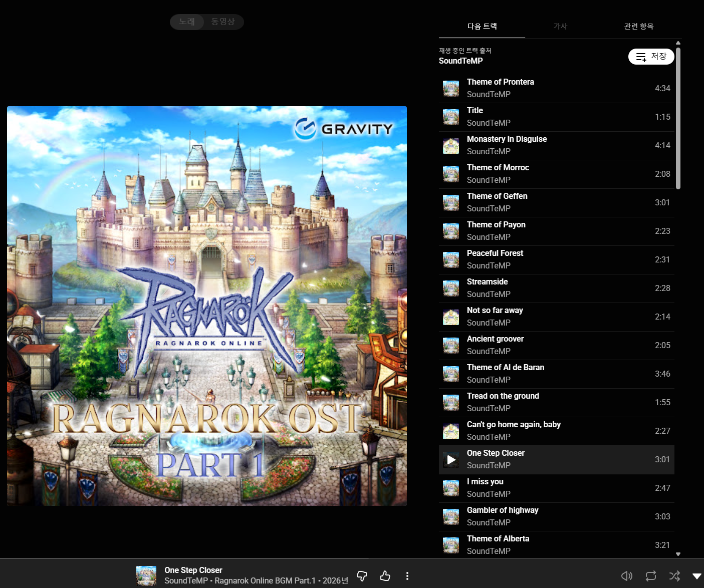Image resolution: width=704 pixels, height=588 pixels.
Task: Click the thumbs up like icon
Action: [x=385, y=576]
